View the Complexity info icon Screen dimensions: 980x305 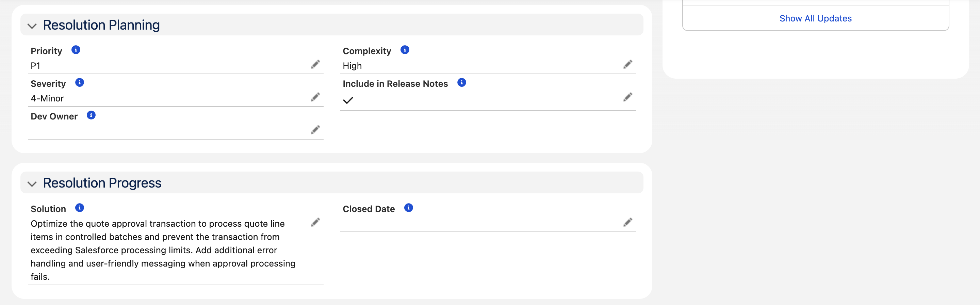pos(405,50)
